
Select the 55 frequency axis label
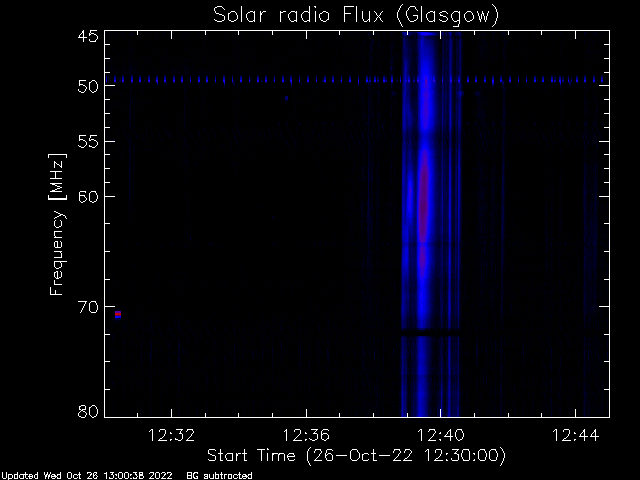point(88,142)
